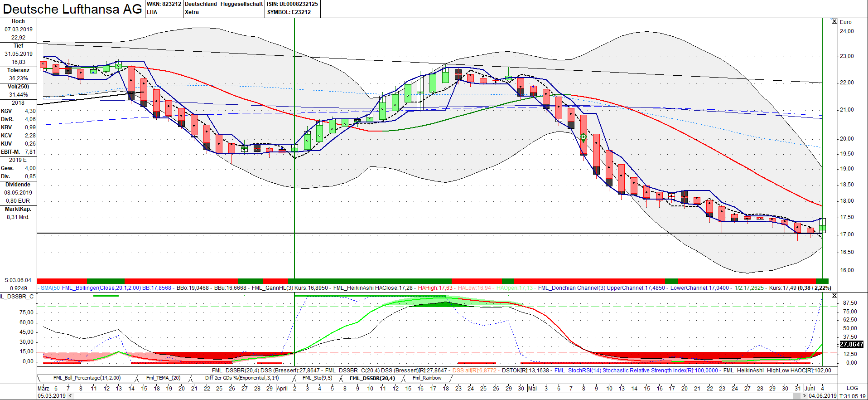Click the Hoch 07.03.2019 date in sidebar

(x=19, y=29)
